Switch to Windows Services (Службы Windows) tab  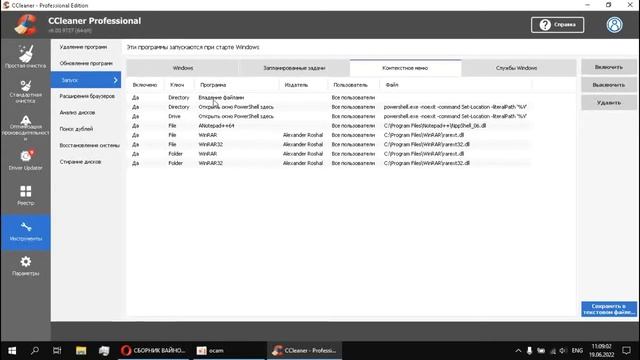click(x=516, y=68)
